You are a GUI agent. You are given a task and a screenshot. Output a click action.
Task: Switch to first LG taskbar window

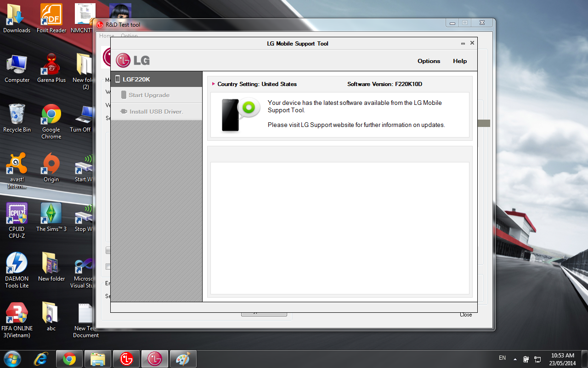126,358
